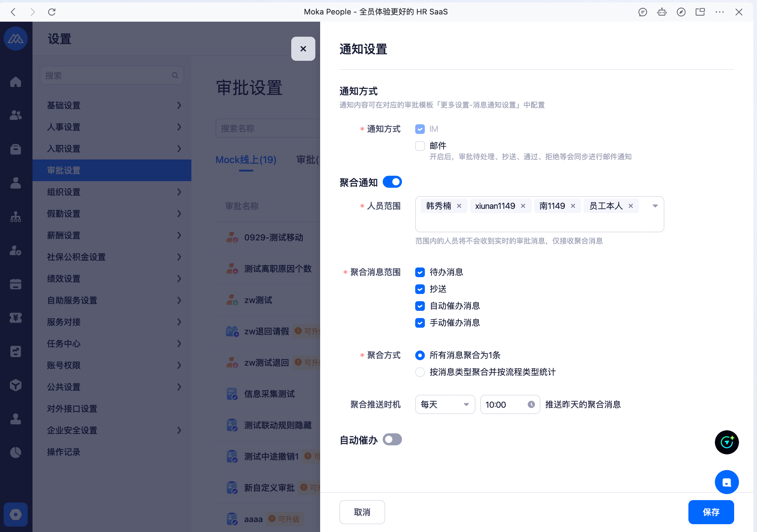757x532 pixels.
Task: Open the compass icon in title bar
Action: pyautogui.click(x=681, y=12)
